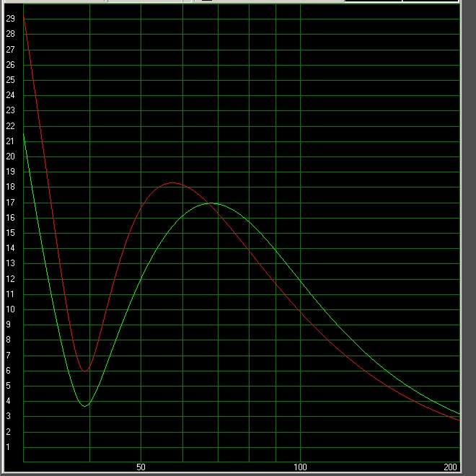This screenshot has width=476, height=476.
Task: Click the y-axis label 9
Action: pyautogui.click(x=8, y=325)
